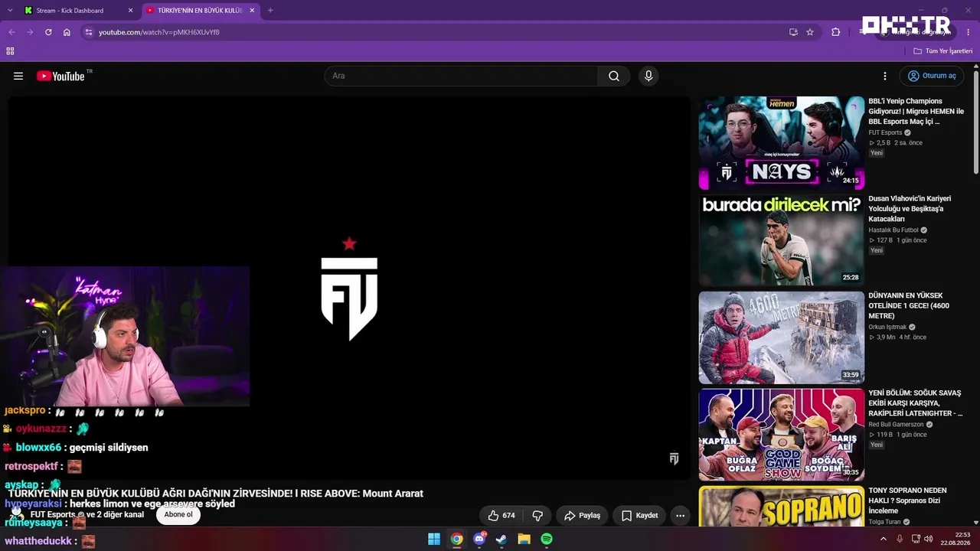The width and height of the screenshot is (980, 551).
Task: Open the BBL'i Yenip Champions video thumbnail
Action: (x=782, y=143)
